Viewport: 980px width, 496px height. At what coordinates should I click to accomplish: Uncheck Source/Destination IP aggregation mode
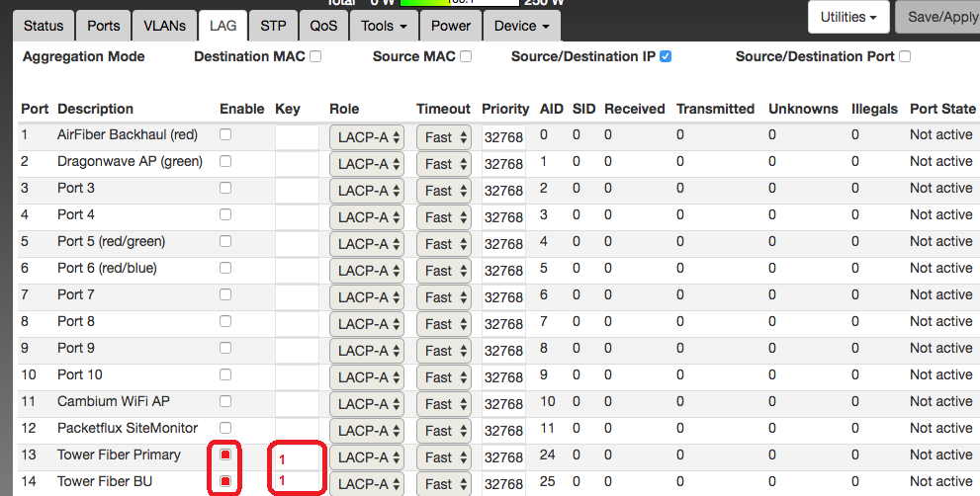point(666,57)
